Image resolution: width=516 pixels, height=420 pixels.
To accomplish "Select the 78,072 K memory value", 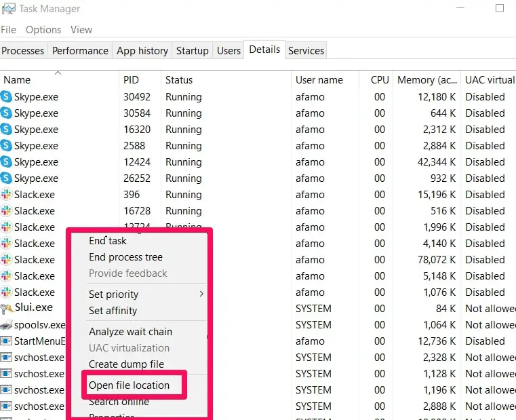I will point(437,260).
